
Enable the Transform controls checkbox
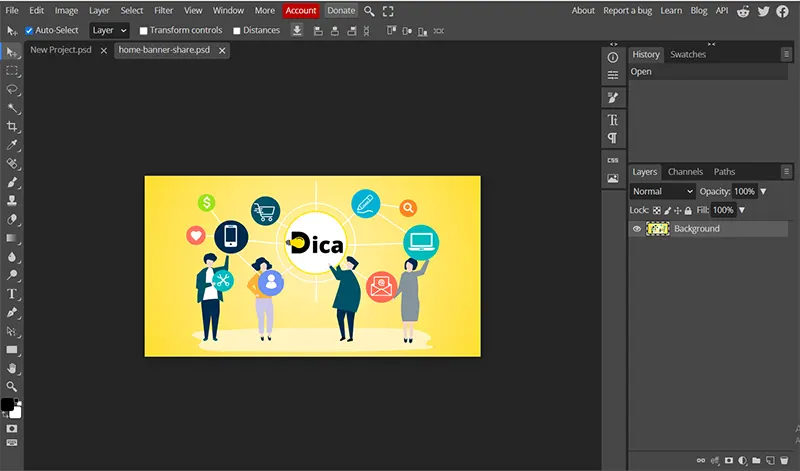(143, 31)
